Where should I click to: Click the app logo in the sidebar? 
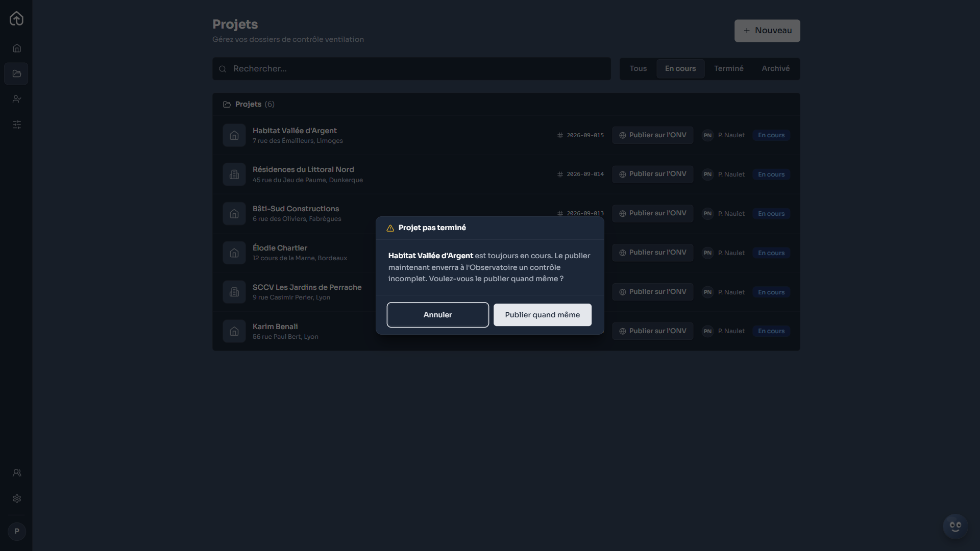[x=16, y=18]
